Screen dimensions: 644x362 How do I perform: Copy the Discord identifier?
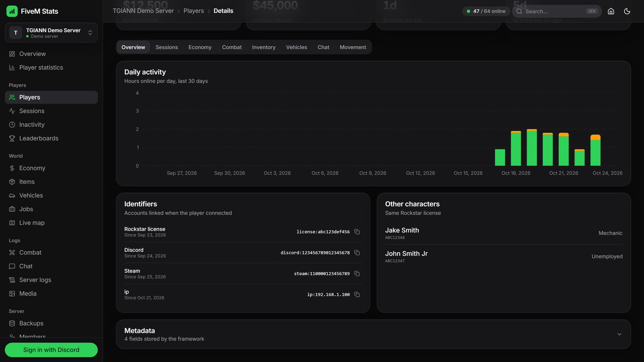pyautogui.click(x=357, y=253)
